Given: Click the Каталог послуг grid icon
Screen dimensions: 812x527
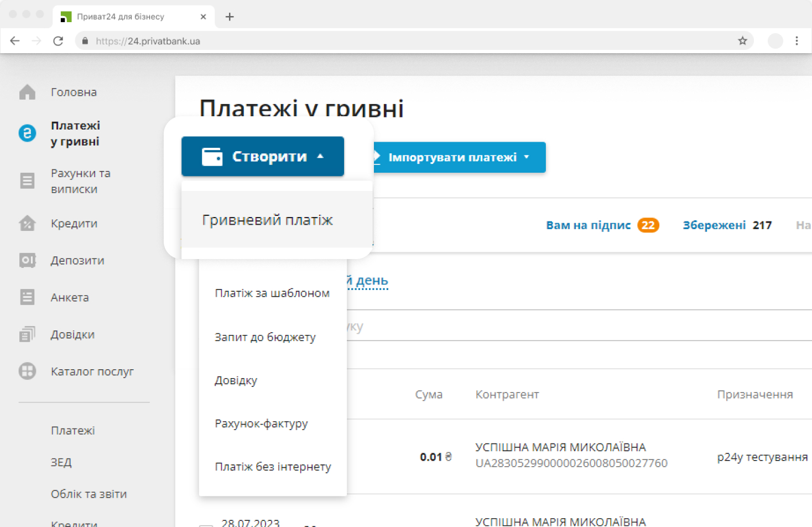Looking at the screenshot, I should point(27,371).
